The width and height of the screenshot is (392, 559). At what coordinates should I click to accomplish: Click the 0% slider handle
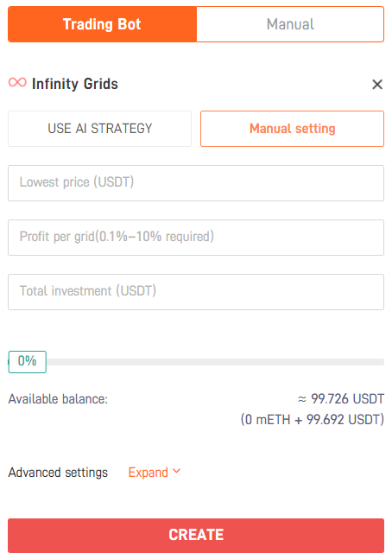click(28, 362)
